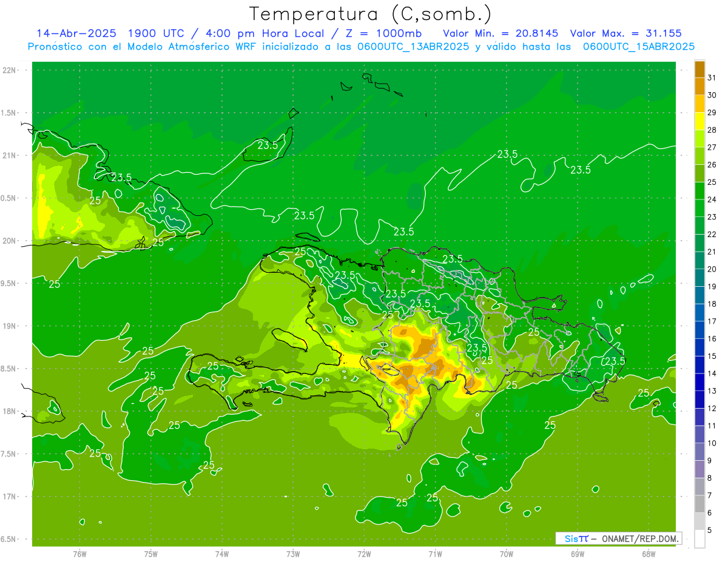728x562 pixels.
Task: Click the "71W" longitude axis label
Action: (435, 554)
